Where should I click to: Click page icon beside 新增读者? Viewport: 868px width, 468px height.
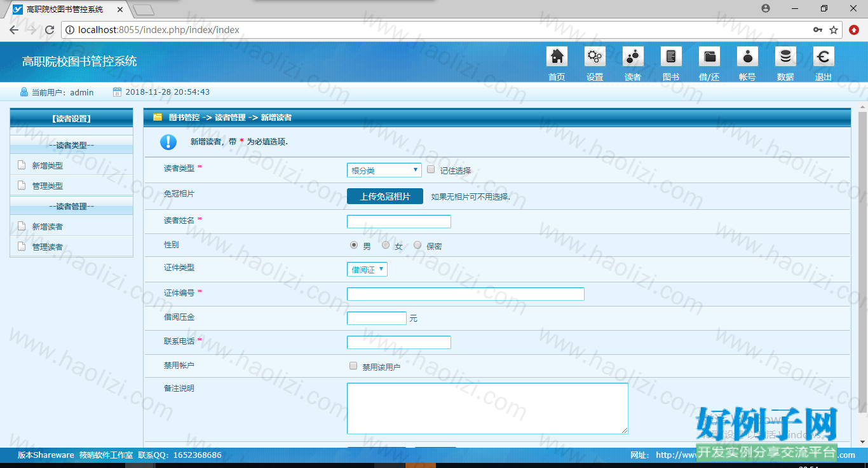tap(22, 226)
